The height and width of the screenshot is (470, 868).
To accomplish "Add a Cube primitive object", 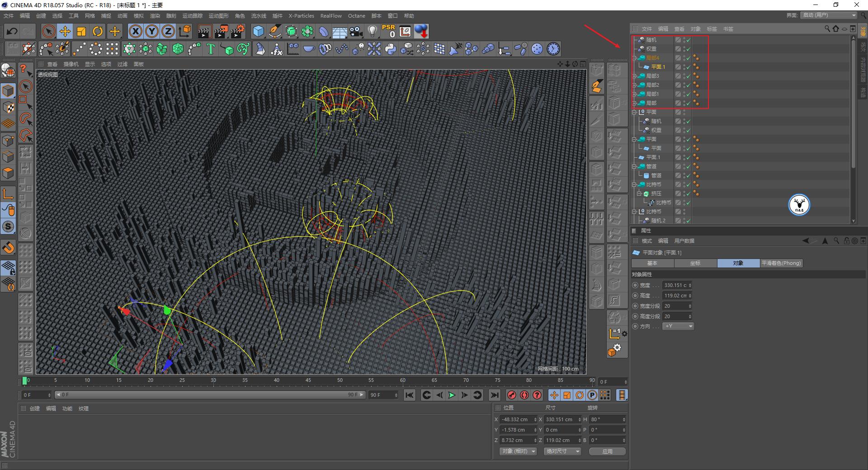I will [x=258, y=31].
